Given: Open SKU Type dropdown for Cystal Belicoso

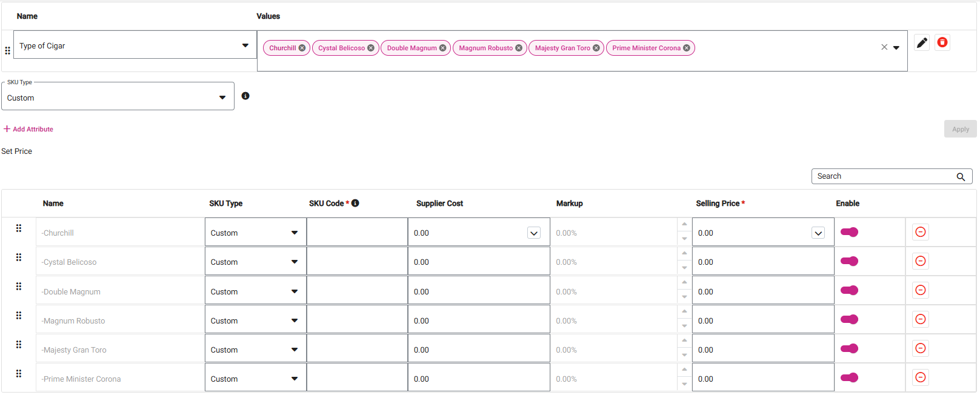Looking at the screenshot, I should [x=294, y=262].
